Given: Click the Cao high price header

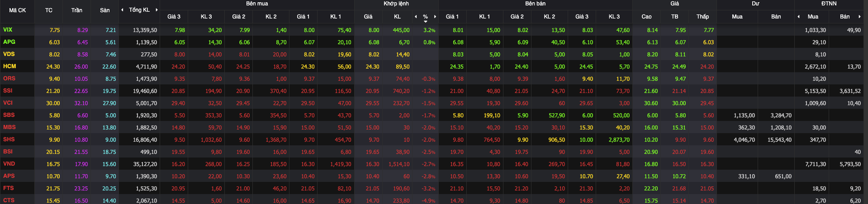Looking at the screenshot, I should [x=646, y=17].
